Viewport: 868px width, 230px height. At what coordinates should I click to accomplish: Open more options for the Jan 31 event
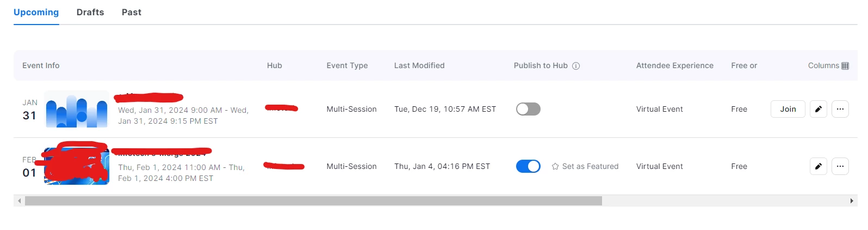840,109
